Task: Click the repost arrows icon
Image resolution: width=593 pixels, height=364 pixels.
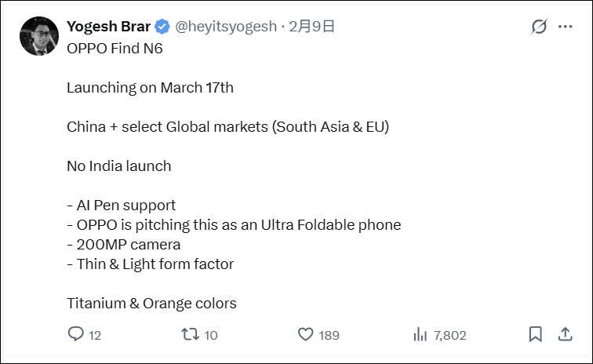Action: [189, 335]
